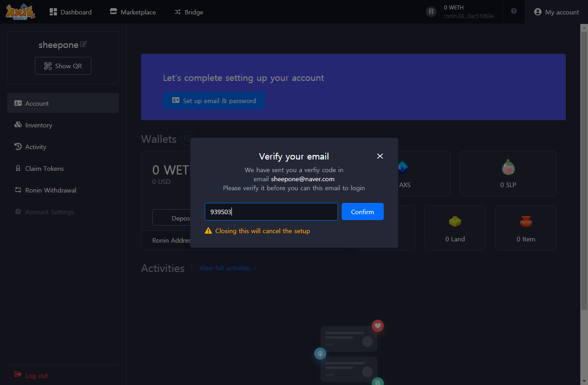The width and height of the screenshot is (588, 385).
Task: Go to Claim Tokens
Action: click(63, 169)
